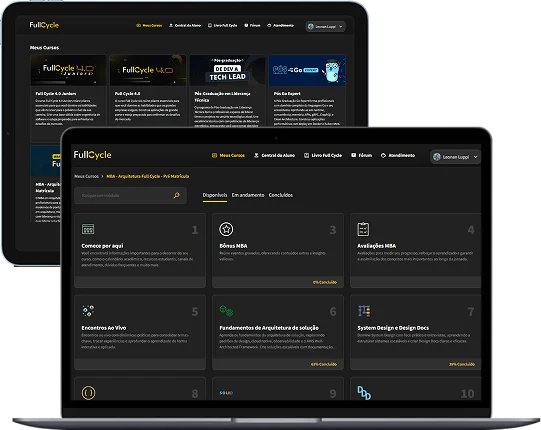Click the Atendimento support icon on laptop navbar
This screenshot has height=430, width=541.
click(383, 156)
